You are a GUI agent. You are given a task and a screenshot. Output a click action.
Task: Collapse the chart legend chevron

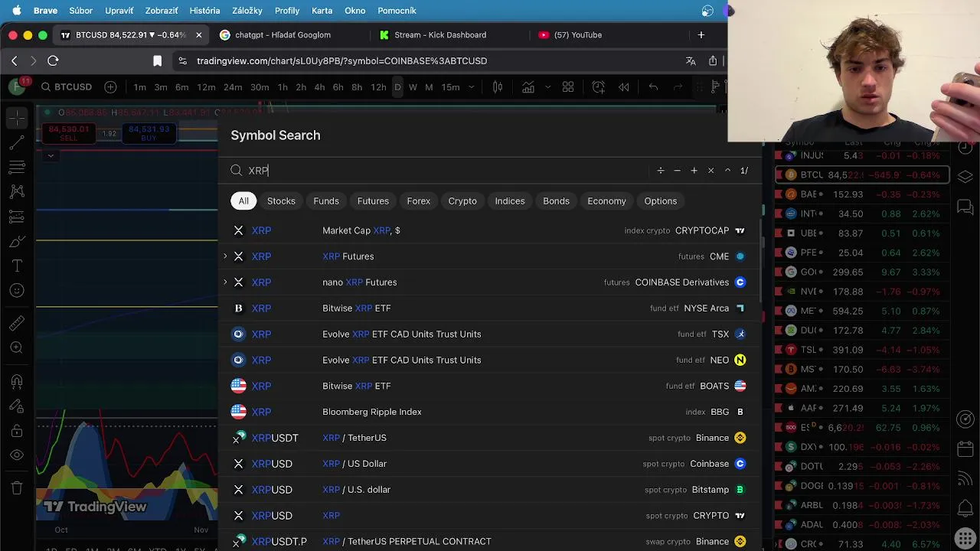tap(51, 155)
